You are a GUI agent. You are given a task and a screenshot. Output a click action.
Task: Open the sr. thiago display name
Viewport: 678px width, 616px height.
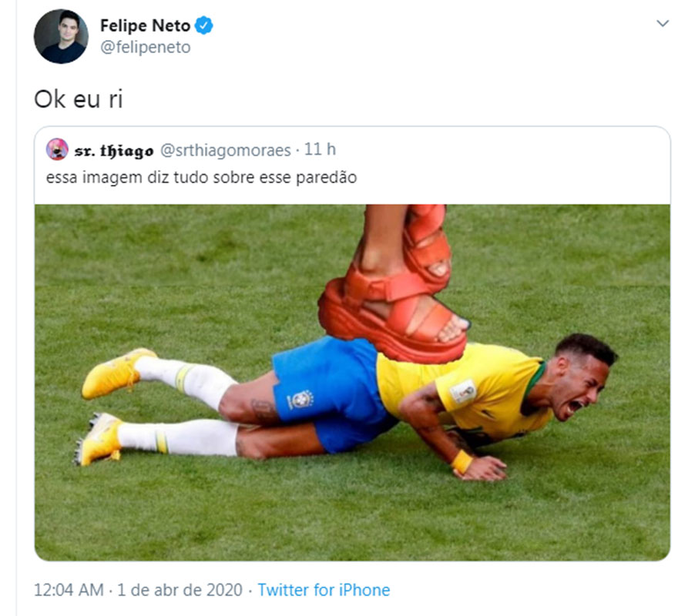tap(114, 150)
